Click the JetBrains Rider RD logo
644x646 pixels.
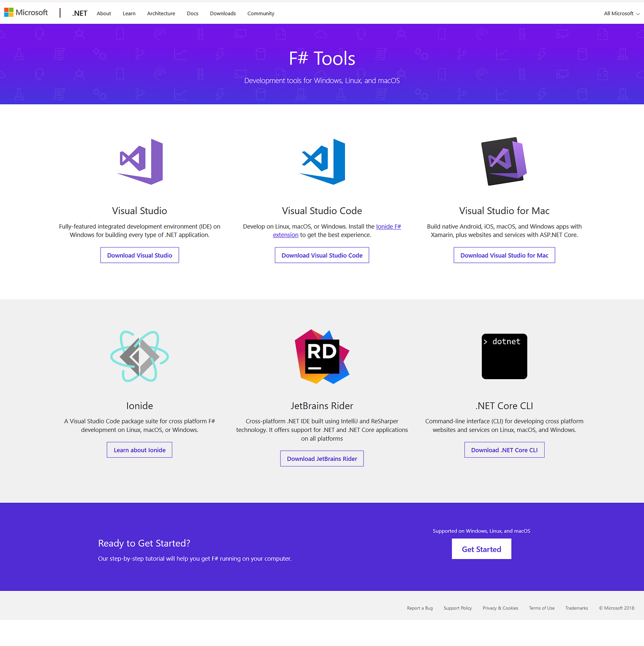pyautogui.click(x=322, y=357)
